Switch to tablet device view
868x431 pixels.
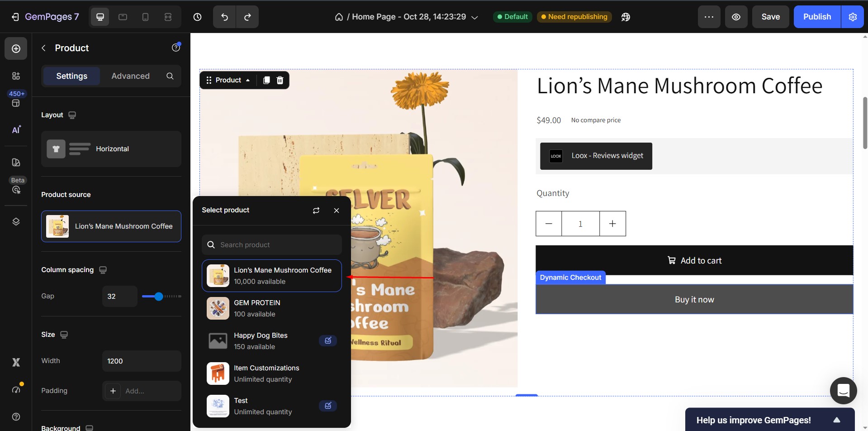pos(123,17)
